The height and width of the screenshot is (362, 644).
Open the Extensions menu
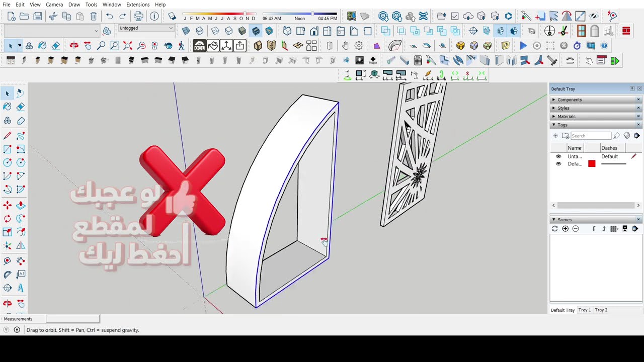point(138,5)
